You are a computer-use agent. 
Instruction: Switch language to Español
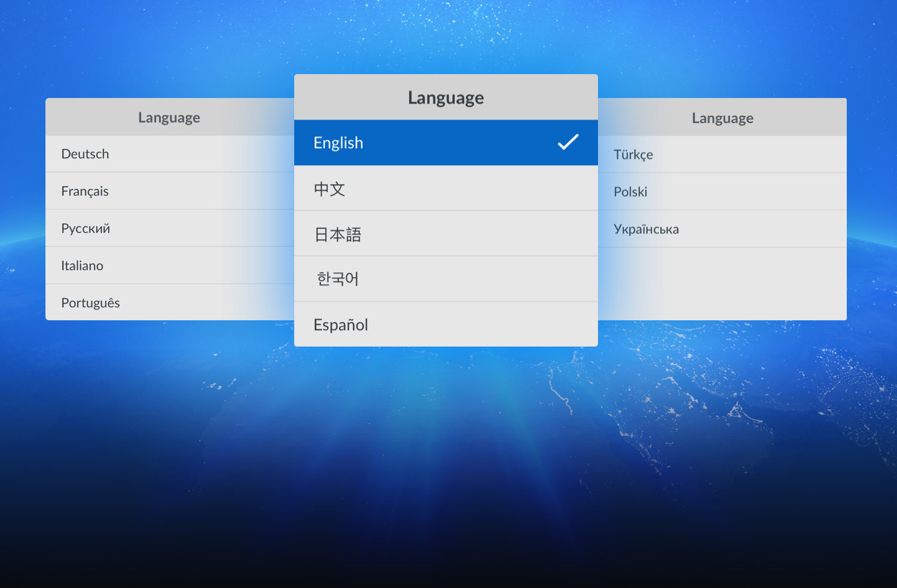point(340,324)
